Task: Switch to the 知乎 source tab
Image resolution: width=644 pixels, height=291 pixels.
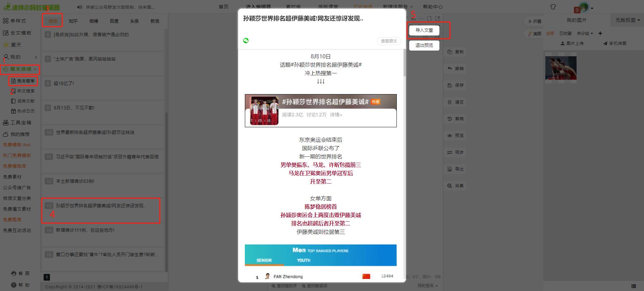Action: pos(73,21)
